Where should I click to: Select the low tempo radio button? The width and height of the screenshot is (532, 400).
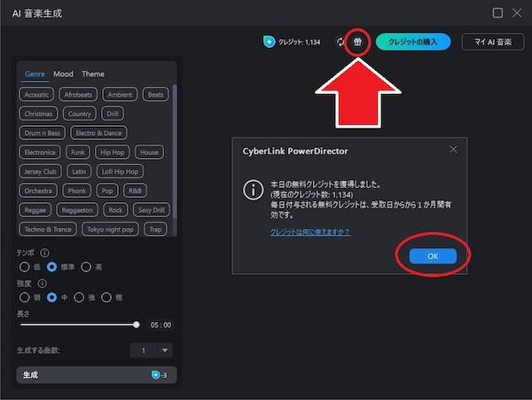25,267
